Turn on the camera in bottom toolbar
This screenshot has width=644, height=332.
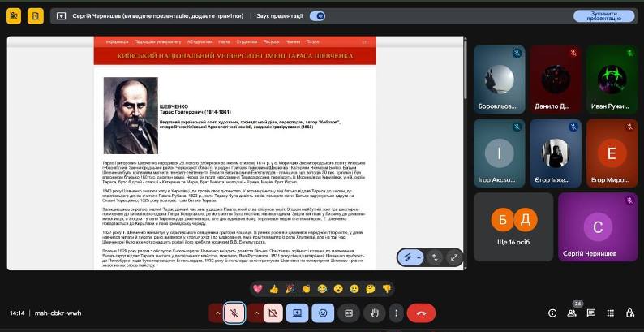pyautogui.click(x=273, y=313)
